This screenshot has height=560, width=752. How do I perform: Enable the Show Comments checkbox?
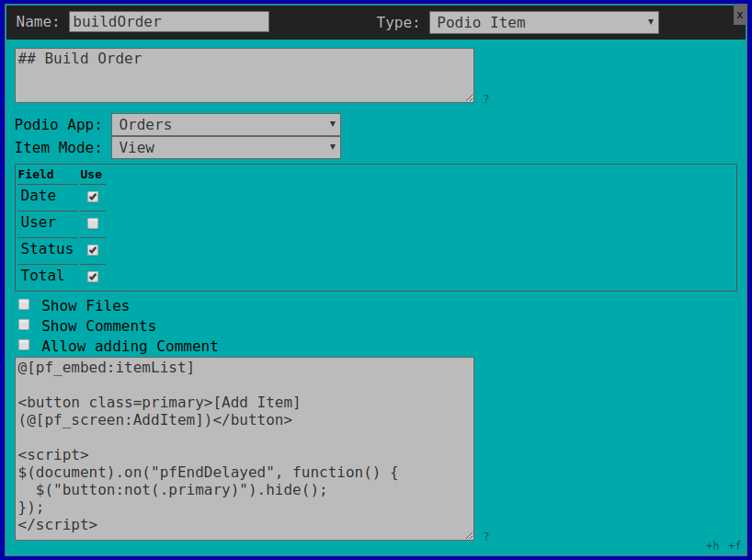point(24,325)
